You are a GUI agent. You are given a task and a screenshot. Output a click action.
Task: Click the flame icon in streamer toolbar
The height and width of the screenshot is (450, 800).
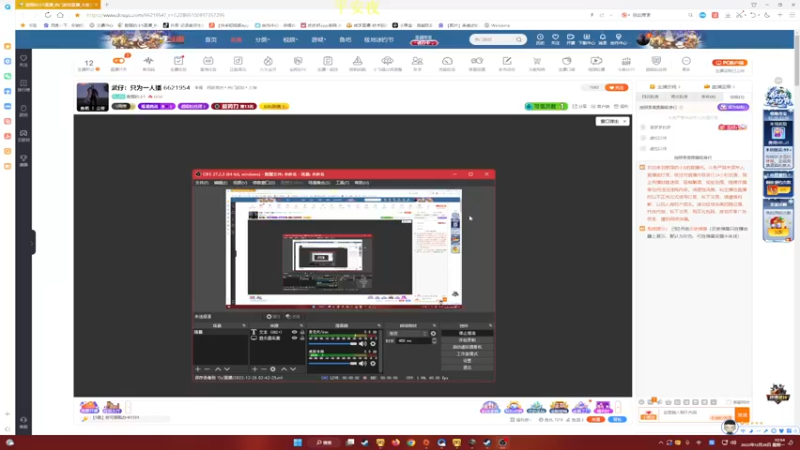(x=268, y=61)
